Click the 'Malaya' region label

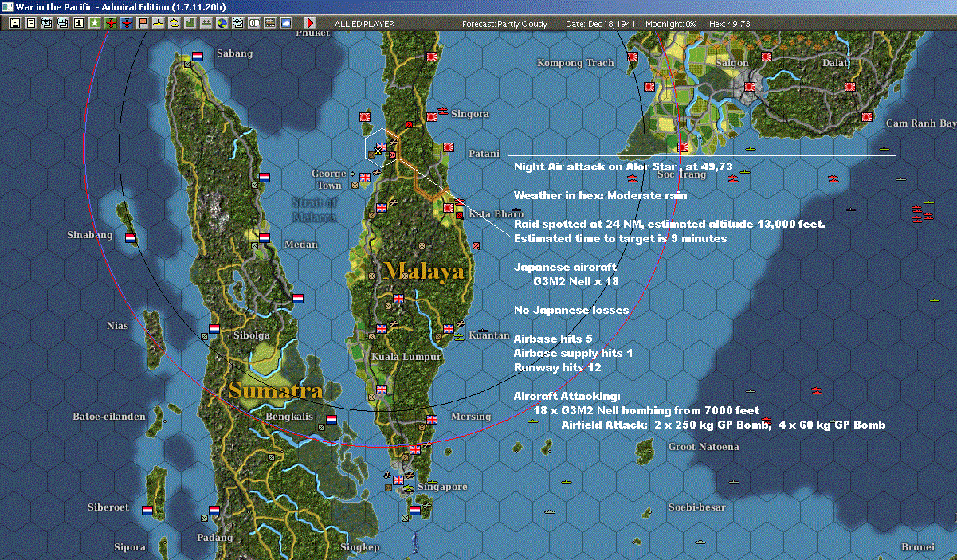tap(423, 270)
